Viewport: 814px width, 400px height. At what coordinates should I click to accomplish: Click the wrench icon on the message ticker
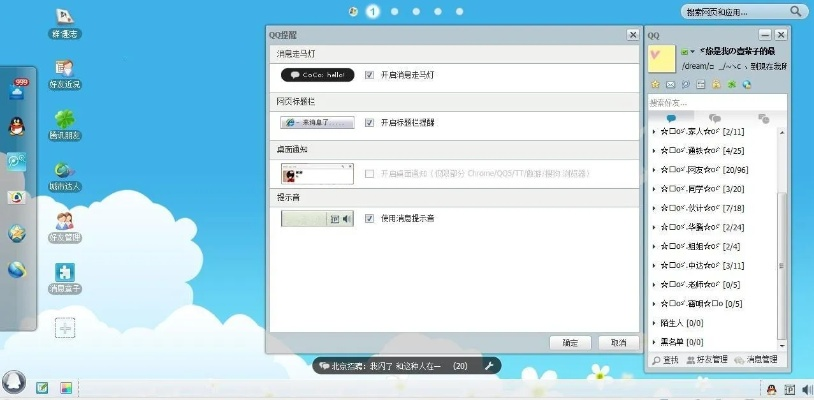490,366
